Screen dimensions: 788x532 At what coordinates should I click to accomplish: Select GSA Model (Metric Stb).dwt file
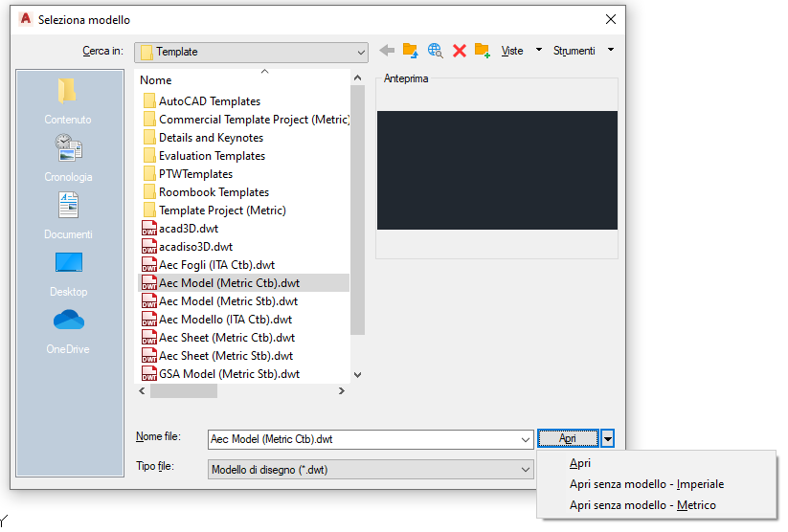(x=220, y=374)
